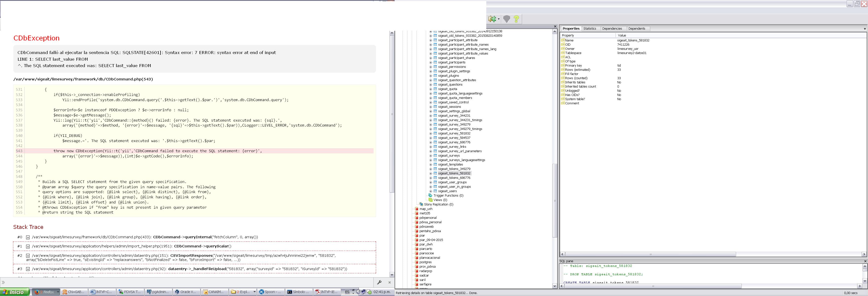This screenshot has height=296, width=868.
Task: Click the pgAdmin Plugins puzzle icon
Action: (492, 19)
